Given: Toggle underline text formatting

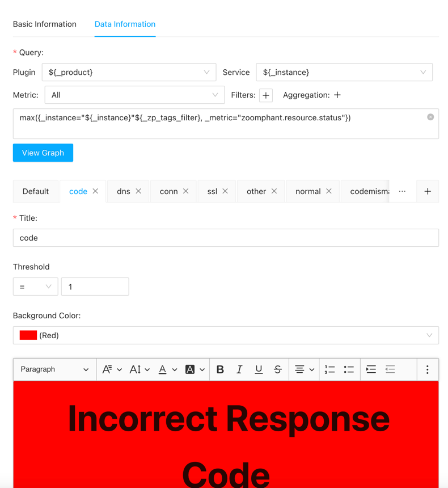Looking at the screenshot, I should pyautogui.click(x=259, y=369).
